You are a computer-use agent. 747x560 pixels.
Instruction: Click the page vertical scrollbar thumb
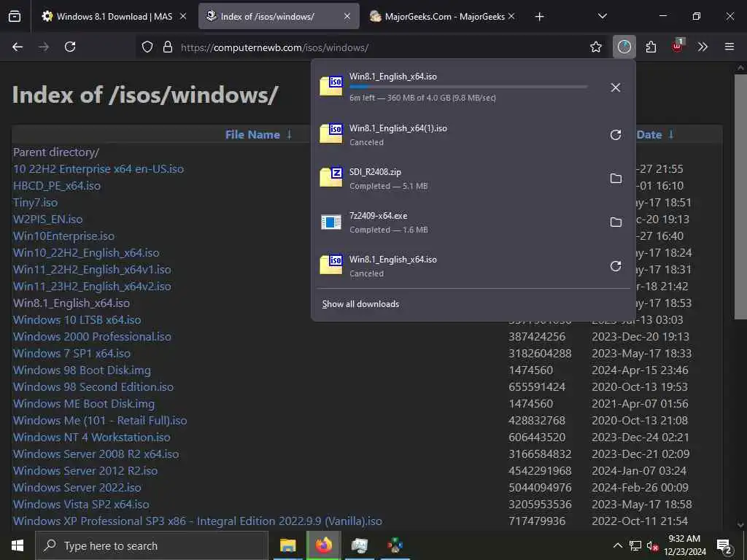tap(740, 197)
